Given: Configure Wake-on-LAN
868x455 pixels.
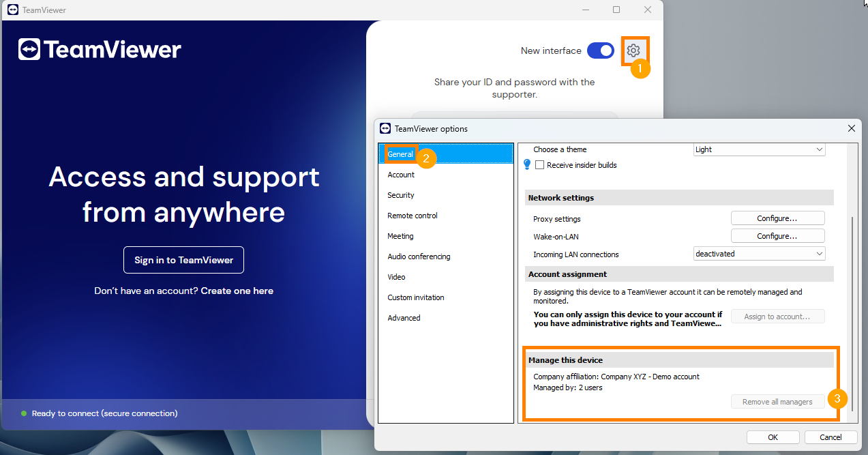Looking at the screenshot, I should (777, 236).
